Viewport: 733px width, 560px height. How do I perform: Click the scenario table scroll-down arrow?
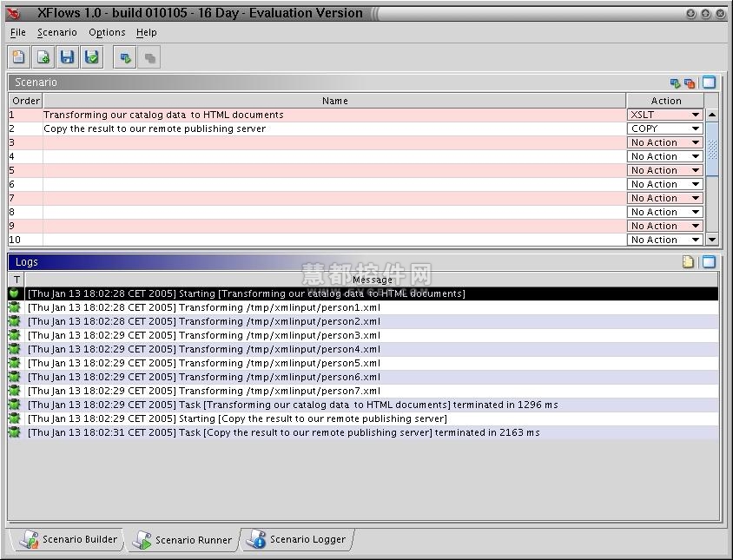[x=712, y=240]
